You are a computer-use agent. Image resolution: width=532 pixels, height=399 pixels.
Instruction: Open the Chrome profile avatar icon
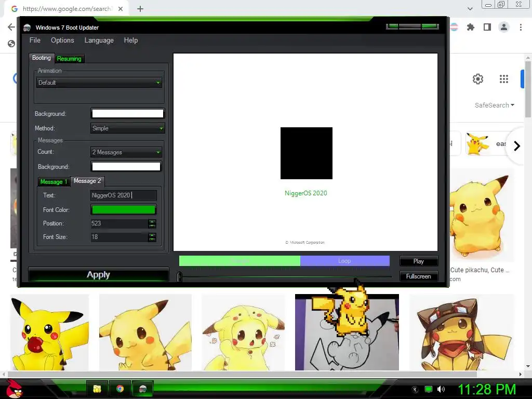[x=504, y=27]
